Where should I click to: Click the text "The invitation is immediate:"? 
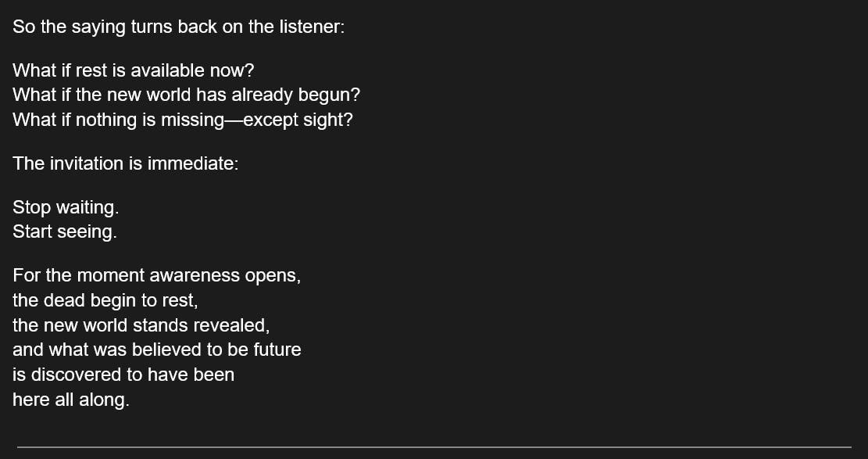pos(125,163)
